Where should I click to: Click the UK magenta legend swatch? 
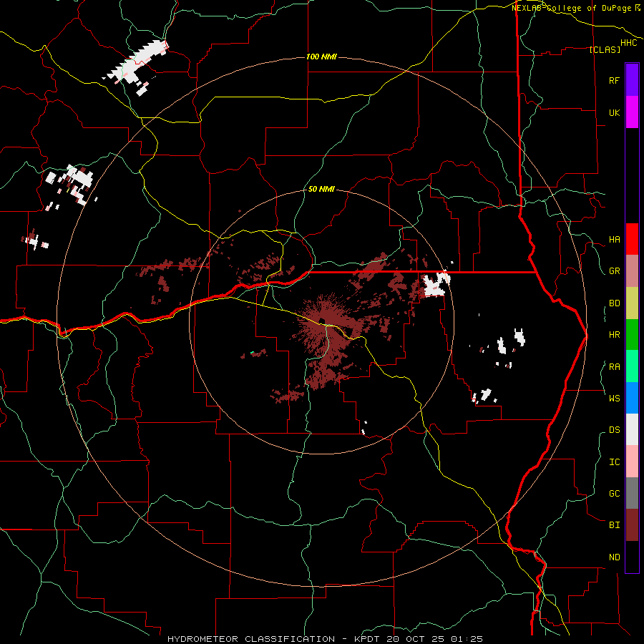click(632, 112)
